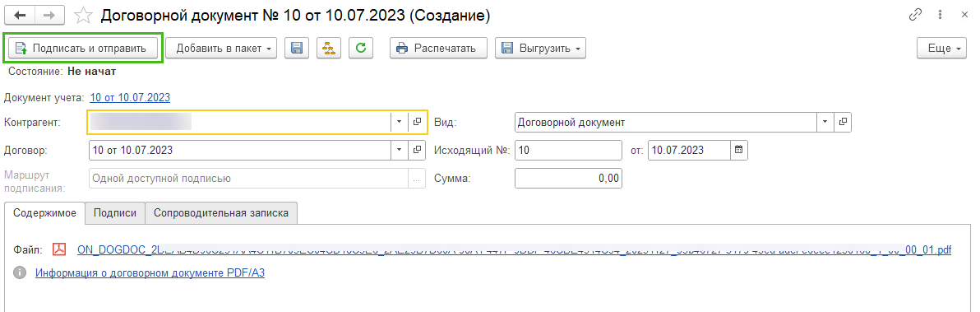This screenshot has height=312, width=980.
Task: Open the Вид item via open icon
Action: [x=844, y=122]
